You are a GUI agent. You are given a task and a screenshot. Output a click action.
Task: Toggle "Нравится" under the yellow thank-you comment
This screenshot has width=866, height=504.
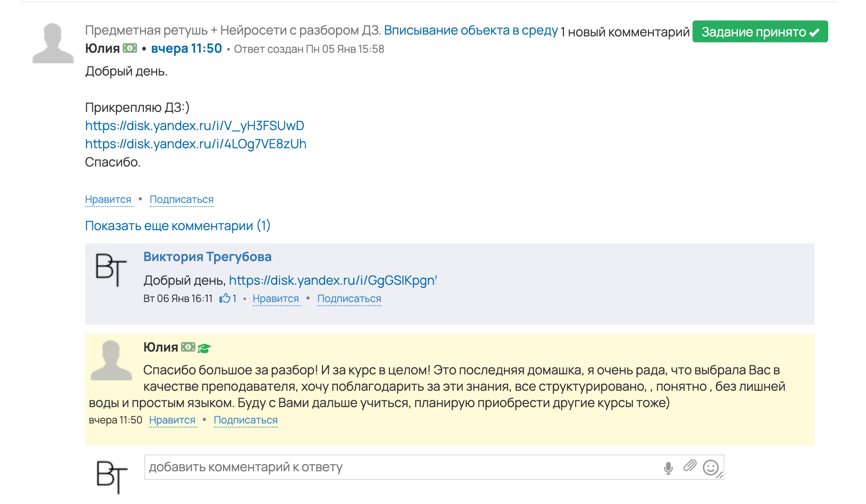pyautogui.click(x=173, y=420)
